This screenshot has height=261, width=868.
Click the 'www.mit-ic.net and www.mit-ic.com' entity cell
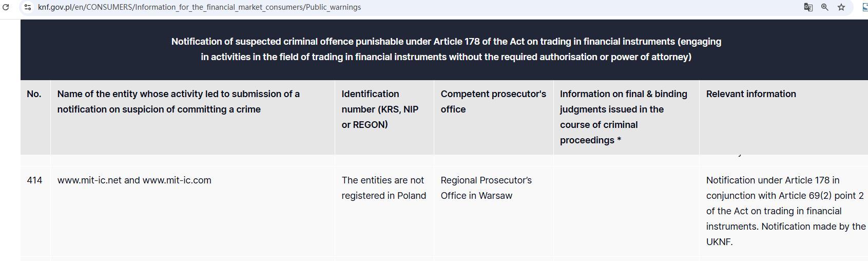(x=134, y=180)
